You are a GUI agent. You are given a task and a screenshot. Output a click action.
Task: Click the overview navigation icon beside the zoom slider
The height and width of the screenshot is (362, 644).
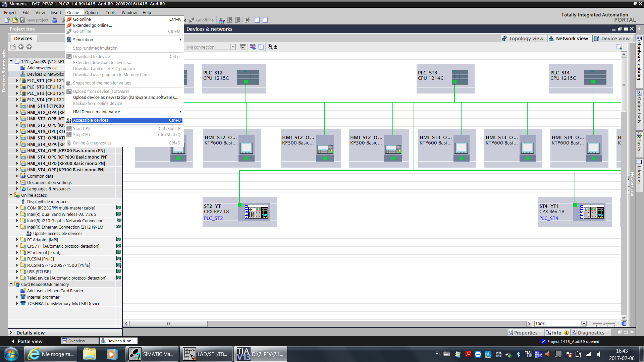(624, 324)
